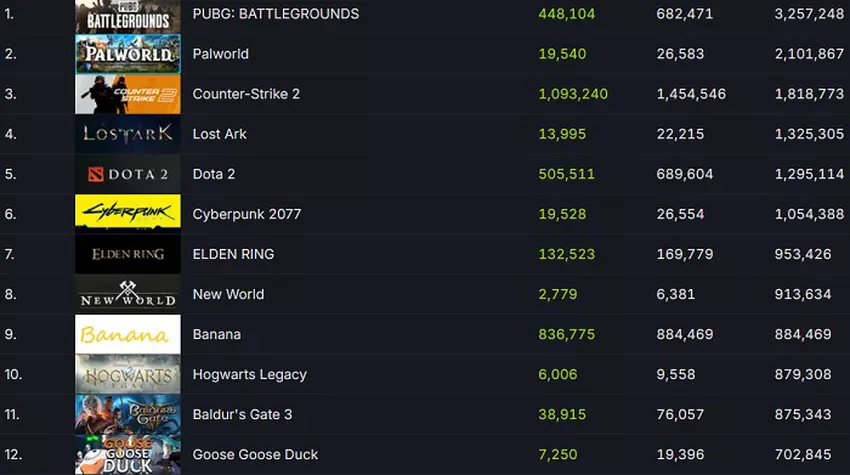This screenshot has height=475, width=850.
Task: Click the Counter-Strike 2 banner image
Action: coord(128,94)
